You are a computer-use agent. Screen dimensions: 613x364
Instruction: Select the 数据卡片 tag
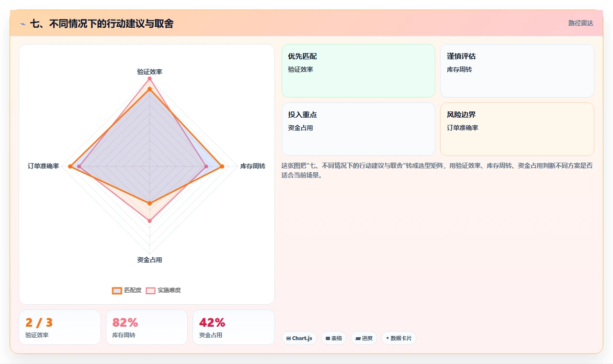[x=399, y=338]
